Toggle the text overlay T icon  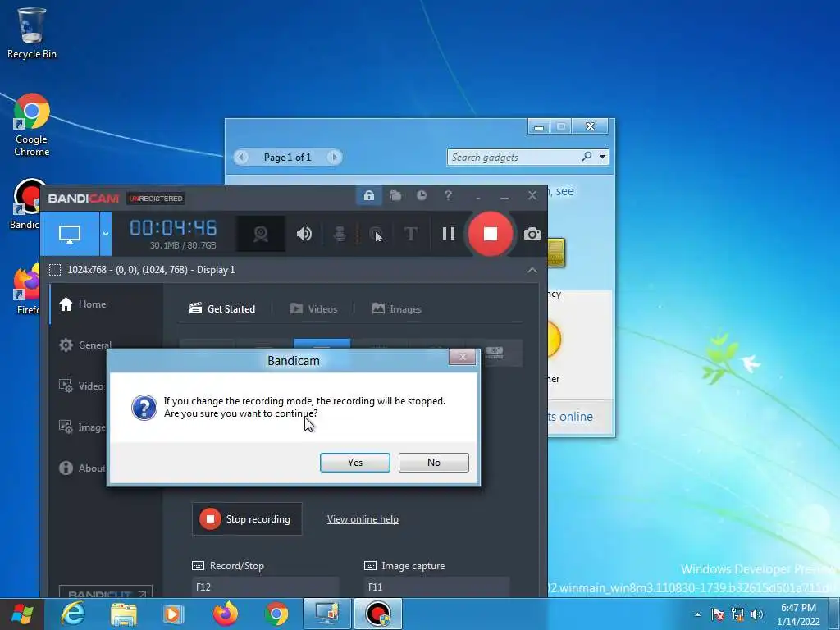[410, 234]
